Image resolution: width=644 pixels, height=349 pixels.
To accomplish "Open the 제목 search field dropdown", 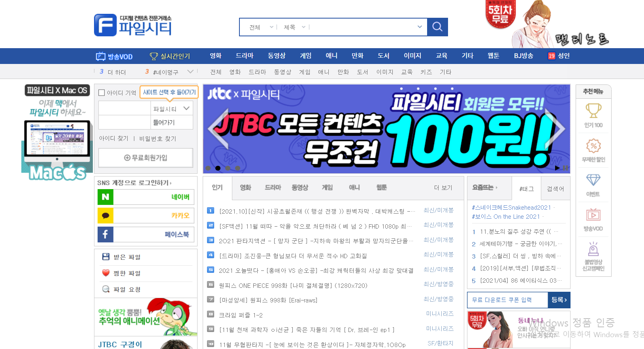I will pos(294,27).
